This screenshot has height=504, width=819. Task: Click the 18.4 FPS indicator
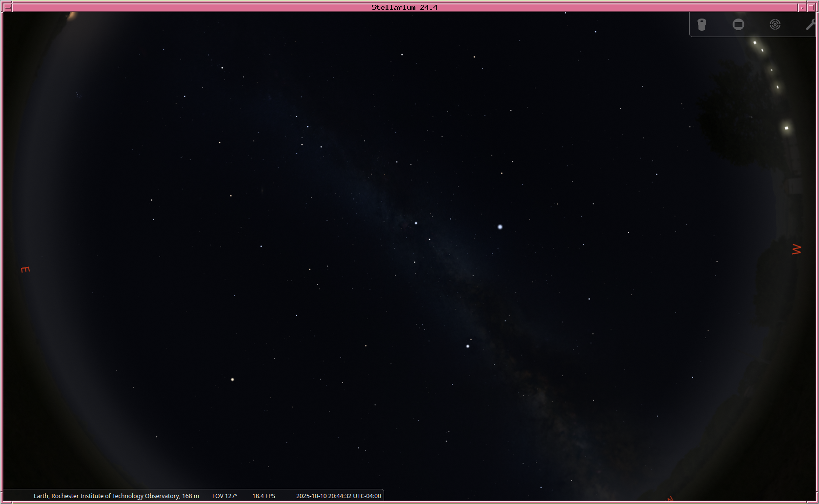(x=264, y=496)
